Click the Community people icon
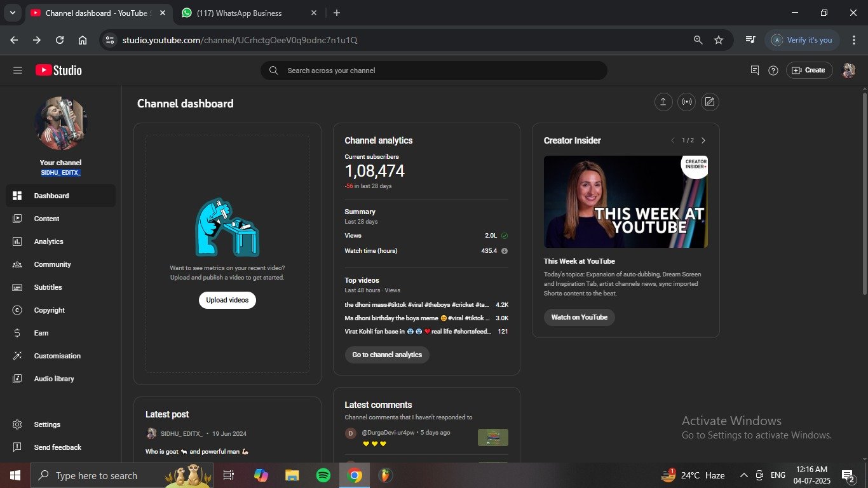Image resolution: width=868 pixels, height=488 pixels. (17, 264)
